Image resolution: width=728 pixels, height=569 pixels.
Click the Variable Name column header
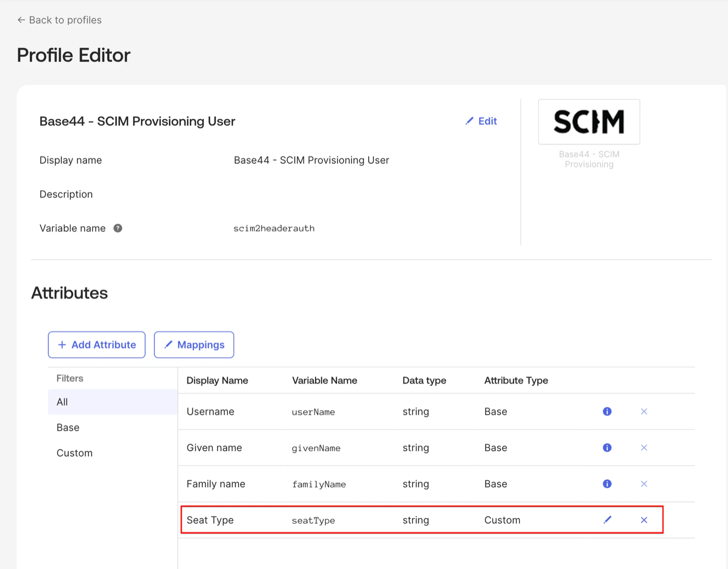click(324, 381)
